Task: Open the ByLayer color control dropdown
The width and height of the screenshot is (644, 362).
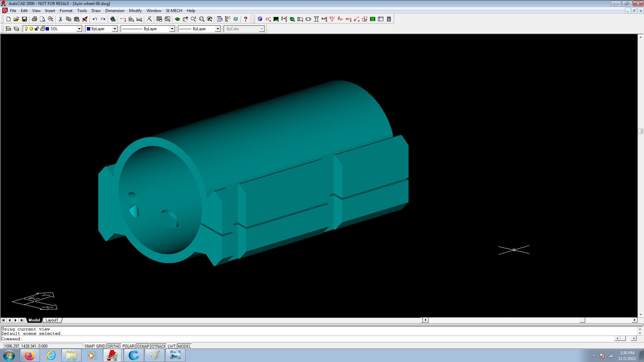Action: [115, 29]
